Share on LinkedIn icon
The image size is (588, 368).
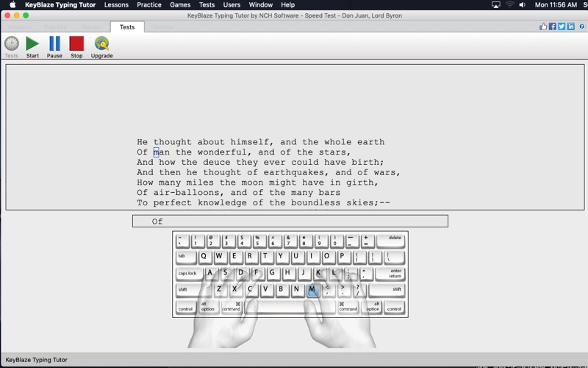point(571,26)
